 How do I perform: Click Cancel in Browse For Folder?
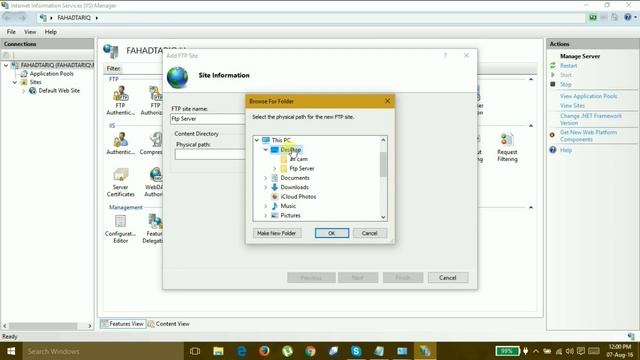pyautogui.click(x=369, y=233)
